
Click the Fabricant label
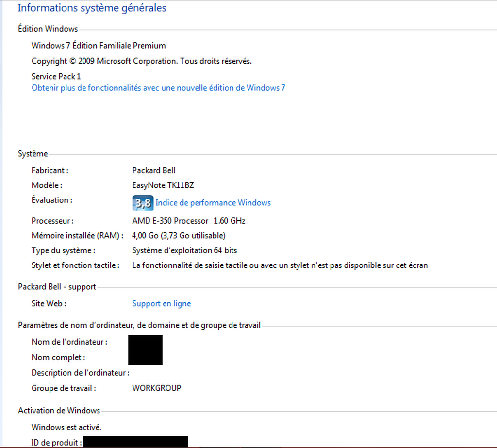pyautogui.click(x=50, y=170)
